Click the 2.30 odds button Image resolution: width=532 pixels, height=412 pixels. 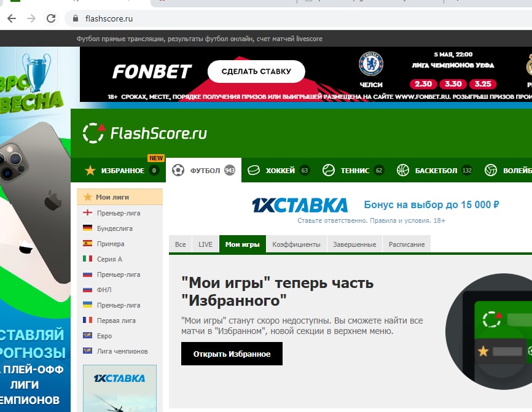click(423, 84)
